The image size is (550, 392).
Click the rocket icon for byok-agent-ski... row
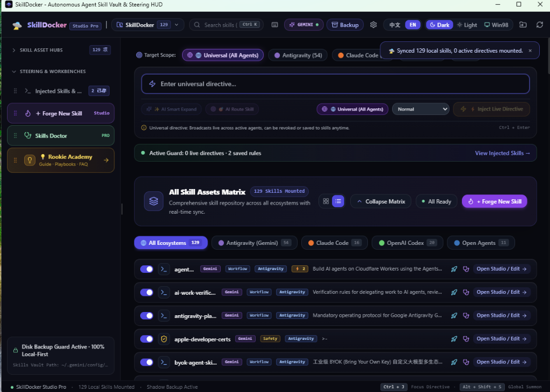[454, 362]
